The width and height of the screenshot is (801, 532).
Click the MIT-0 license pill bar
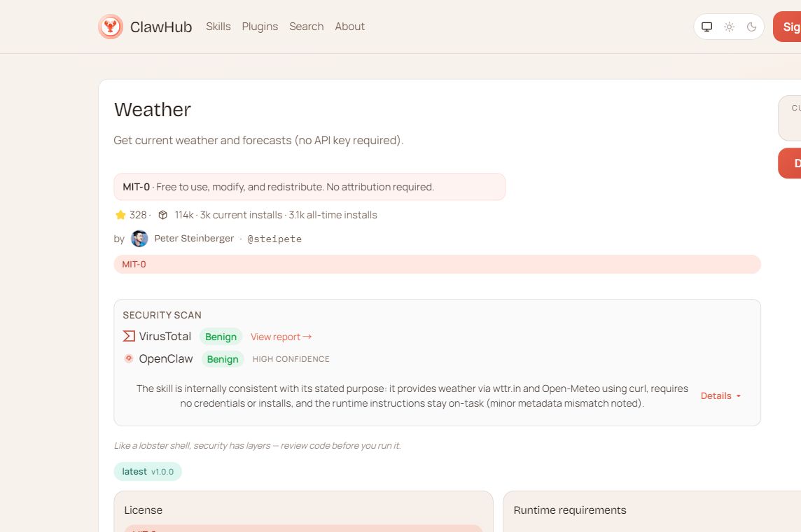[438, 265]
